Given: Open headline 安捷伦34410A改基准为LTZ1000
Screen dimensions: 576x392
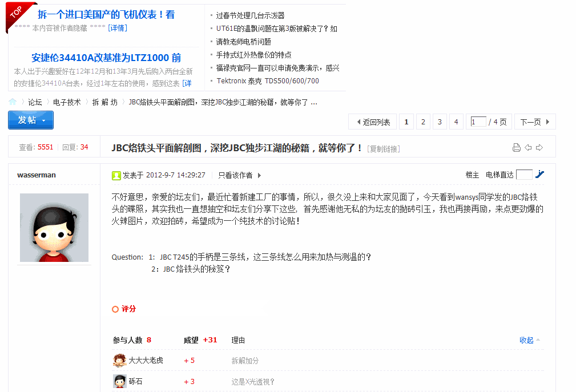Looking at the screenshot, I should (x=106, y=58).
